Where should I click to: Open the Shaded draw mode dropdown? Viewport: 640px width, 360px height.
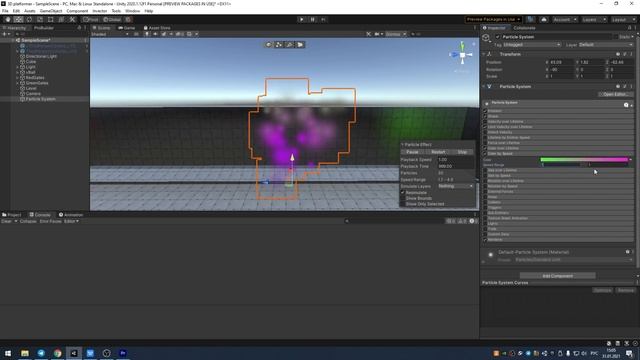[x=110, y=34]
